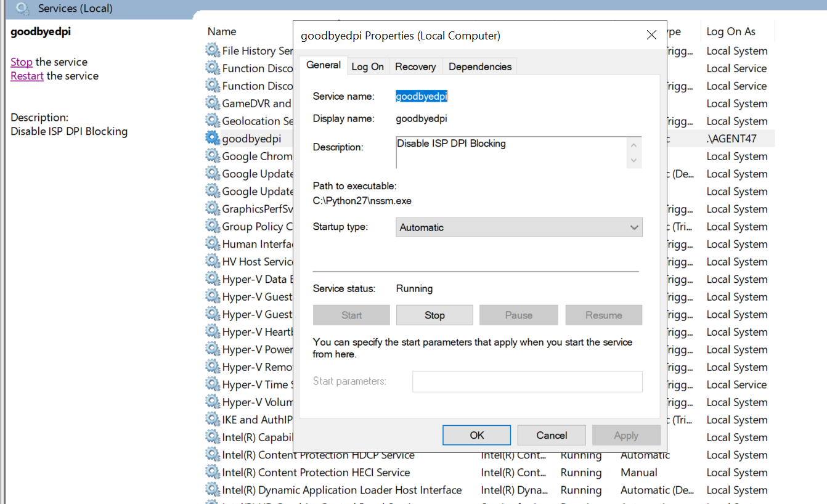The width and height of the screenshot is (827, 504).
Task: Click the gear icon beside Google Chrom
Action: (x=213, y=156)
